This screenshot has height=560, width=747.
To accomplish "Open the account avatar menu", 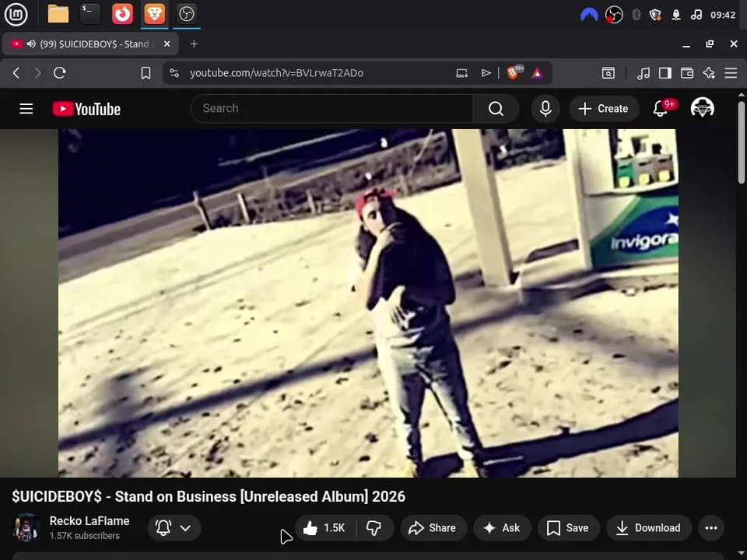I will [702, 108].
